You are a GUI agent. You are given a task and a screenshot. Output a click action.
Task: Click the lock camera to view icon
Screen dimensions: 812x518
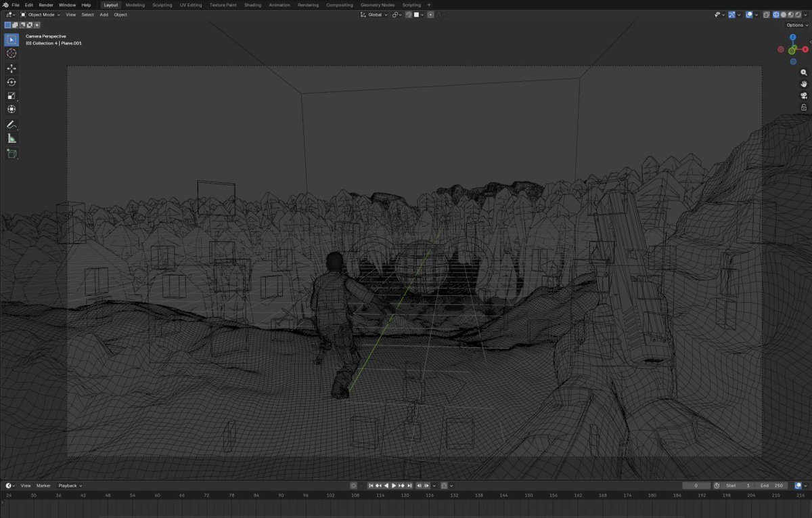804,107
